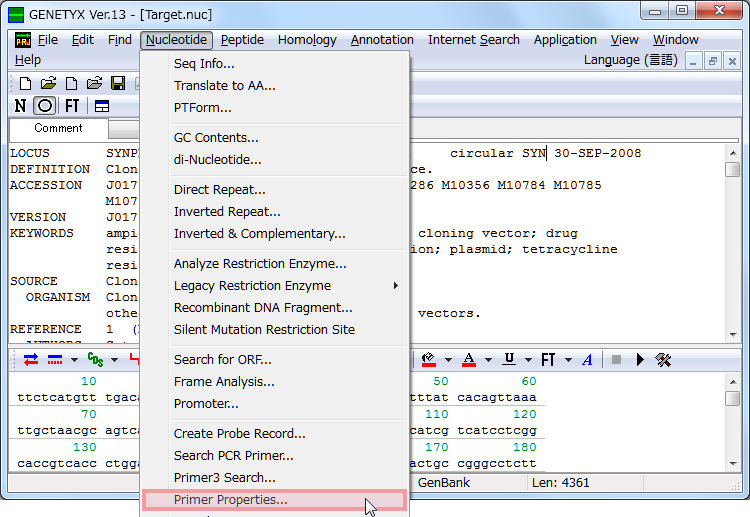Click the PRJ application icon in menu bar
Viewport: 750px width, 517px height.
click(23, 40)
